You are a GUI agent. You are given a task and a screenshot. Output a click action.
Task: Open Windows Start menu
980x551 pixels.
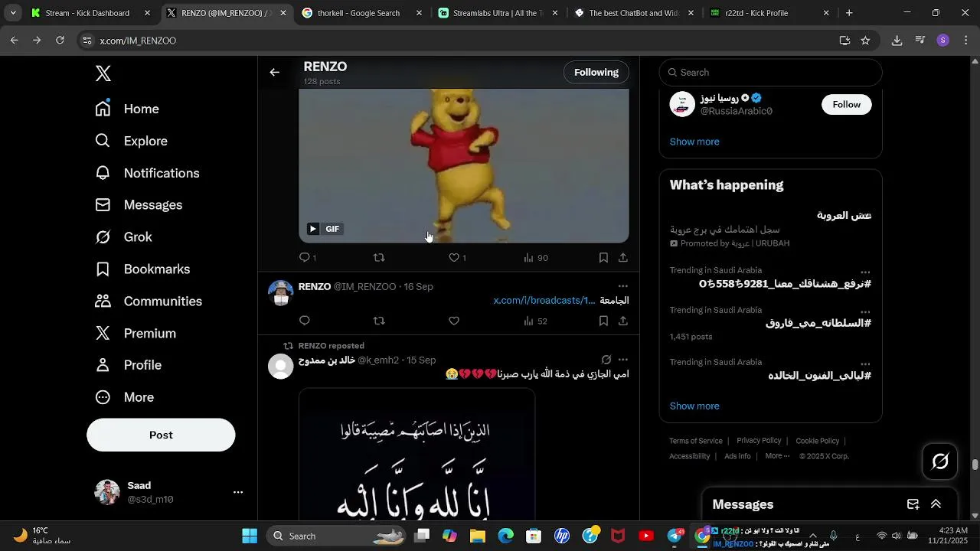[250, 536]
